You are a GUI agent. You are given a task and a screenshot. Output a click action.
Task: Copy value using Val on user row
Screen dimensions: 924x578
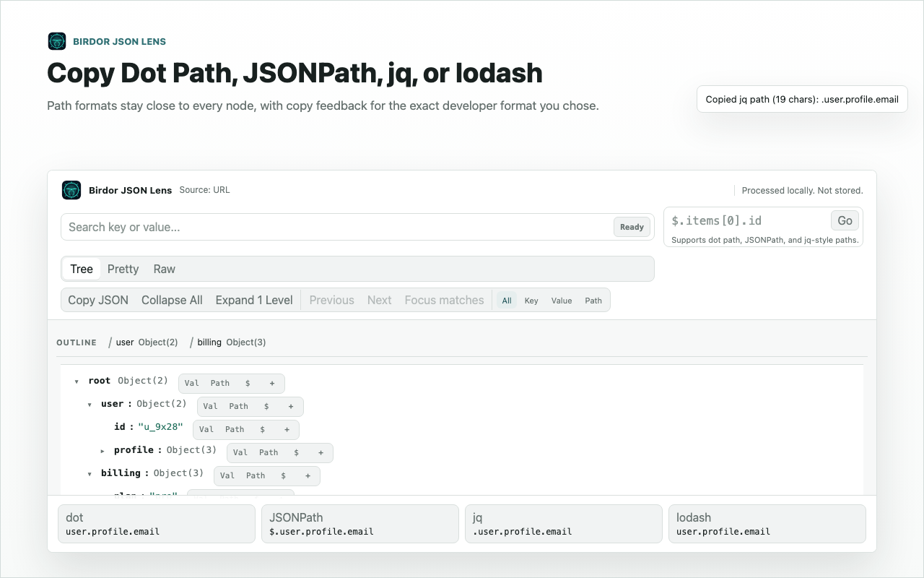(210, 406)
